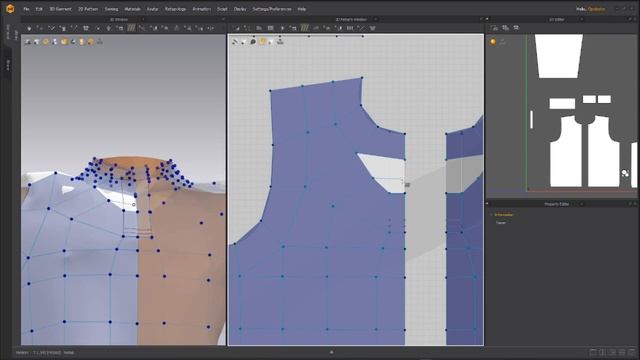Image resolution: width=640 pixels, height=360 pixels.
Task: Expand the Information section in Property Editor
Action: pyautogui.click(x=491, y=215)
